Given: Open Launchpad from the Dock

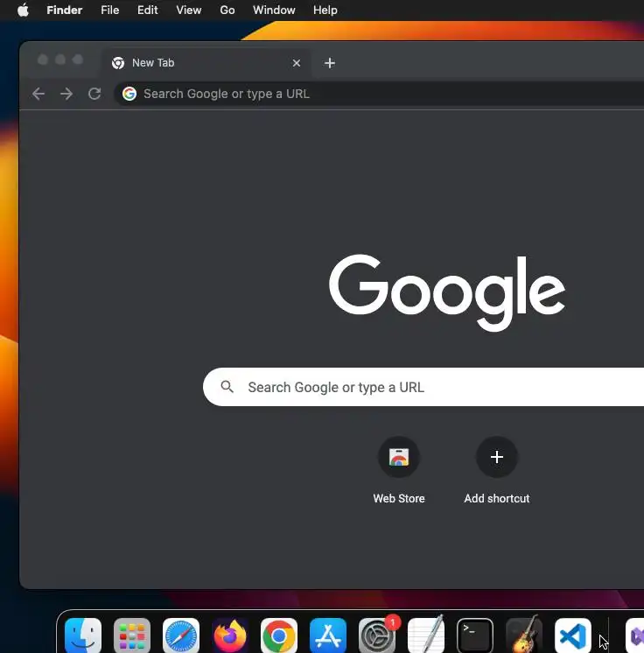Looking at the screenshot, I should coord(132,635).
